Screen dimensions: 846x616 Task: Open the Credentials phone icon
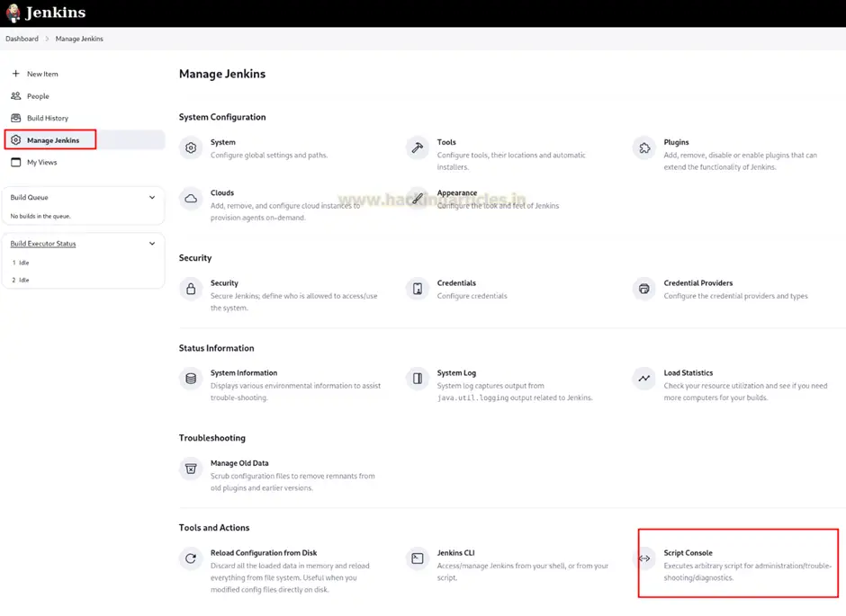[418, 289]
